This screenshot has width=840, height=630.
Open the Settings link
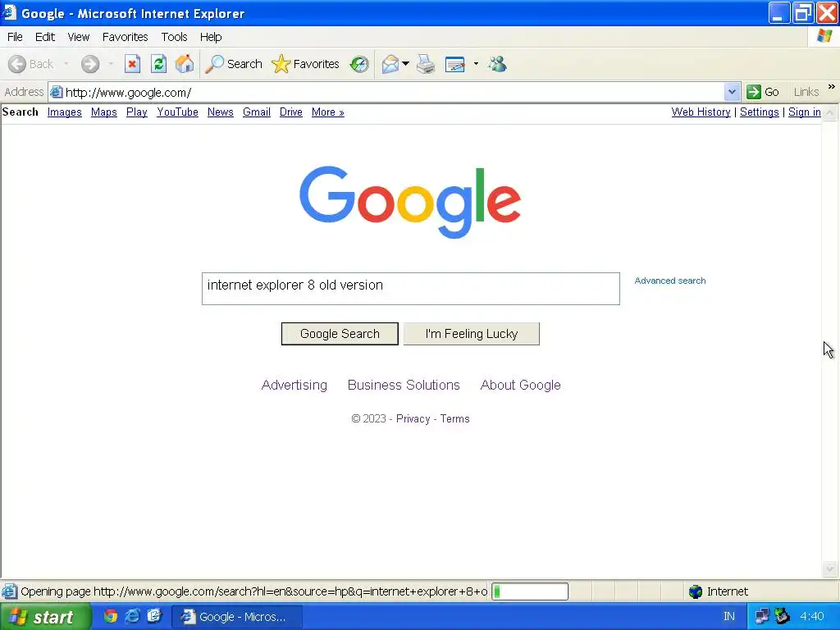click(x=759, y=112)
